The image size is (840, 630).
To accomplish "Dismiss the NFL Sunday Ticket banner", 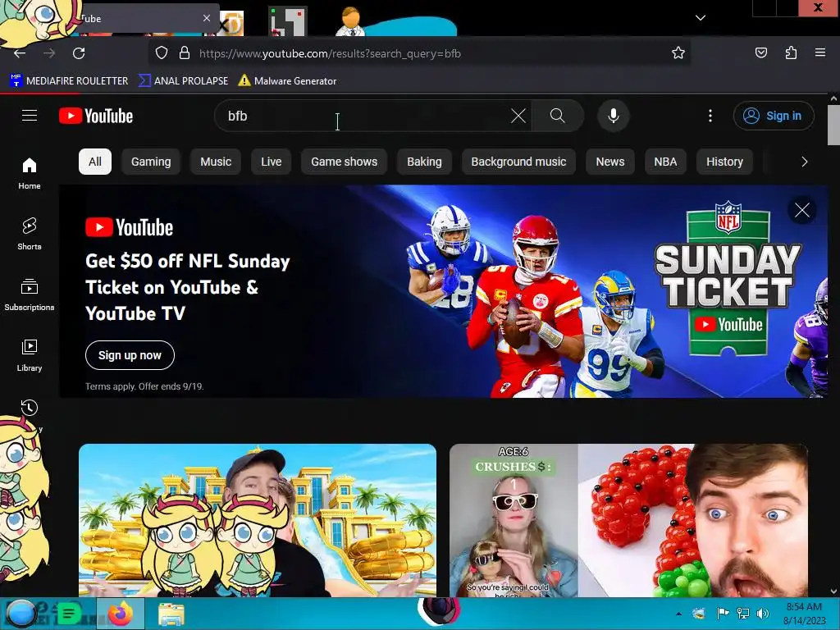I will point(802,210).
